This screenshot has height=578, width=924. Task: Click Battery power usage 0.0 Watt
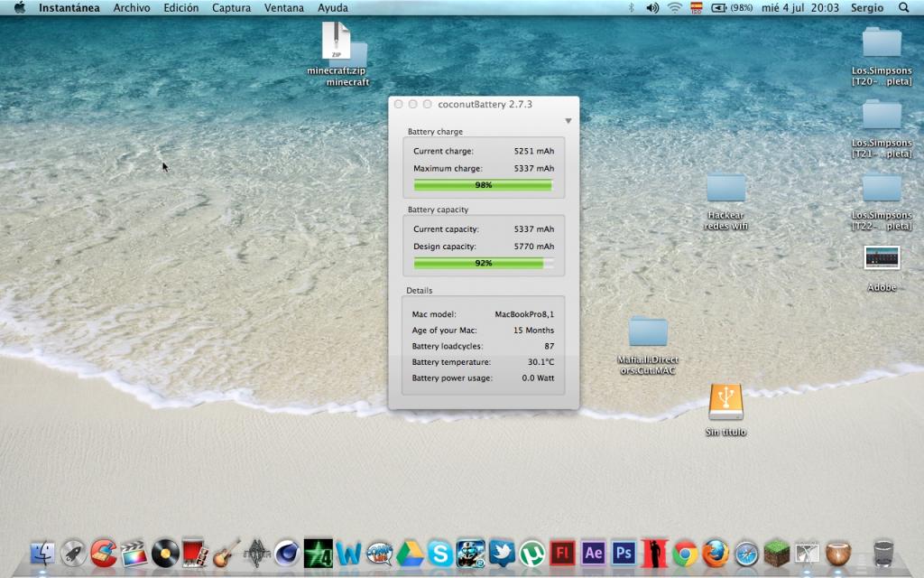click(538, 378)
